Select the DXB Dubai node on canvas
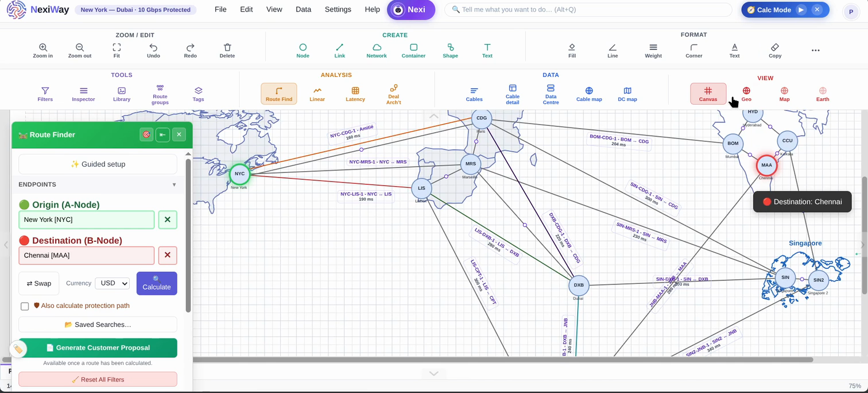The height and width of the screenshot is (393, 868). 579,285
